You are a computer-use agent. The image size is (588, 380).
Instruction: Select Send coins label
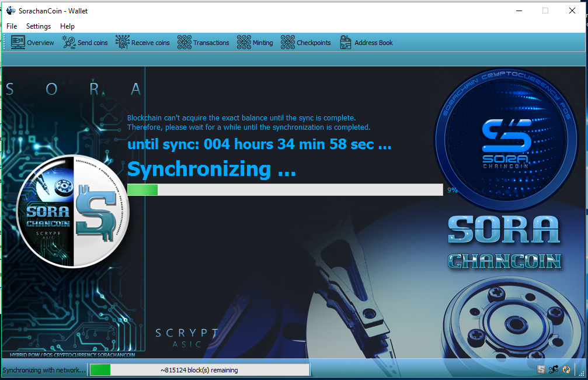click(x=93, y=43)
